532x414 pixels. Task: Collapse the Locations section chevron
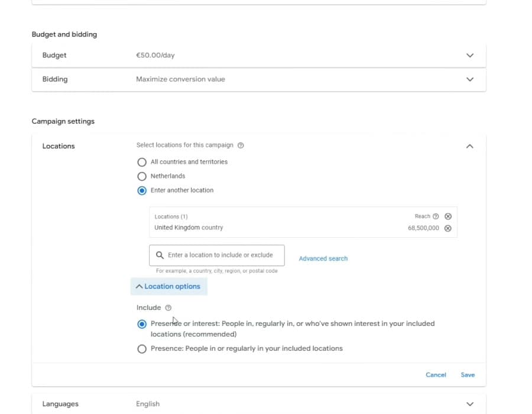point(469,146)
